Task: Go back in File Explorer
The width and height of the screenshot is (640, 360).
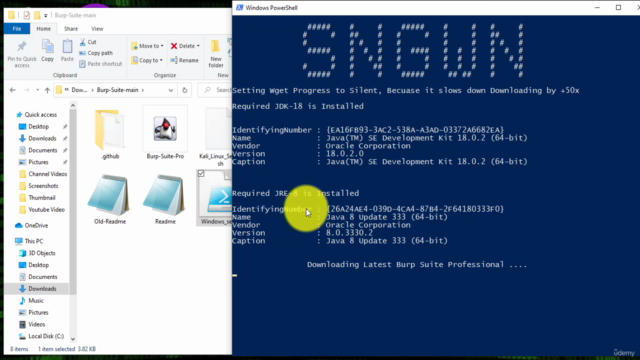Action: [13, 90]
